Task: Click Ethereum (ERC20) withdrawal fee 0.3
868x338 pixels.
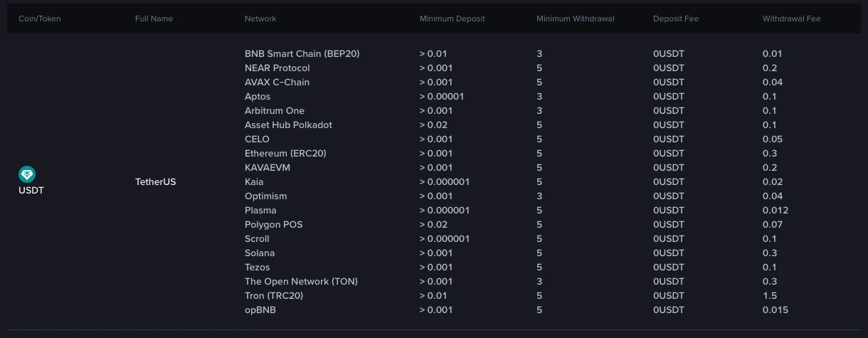Action: point(770,154)
